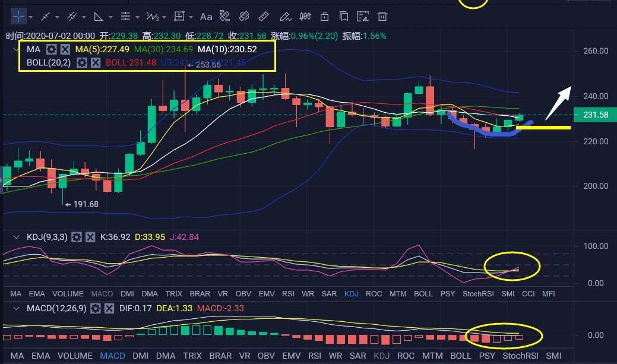
Task: Select TRIX in the bottom MACD tab row
Action: [x=192, y=356]
